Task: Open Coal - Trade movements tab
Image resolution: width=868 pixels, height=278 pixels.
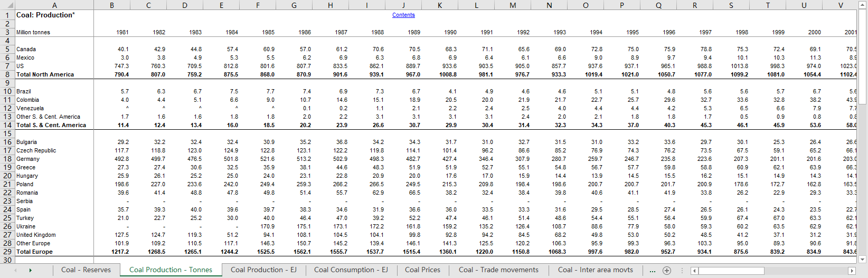Action: pyautogui.click(x=498, y=270)
